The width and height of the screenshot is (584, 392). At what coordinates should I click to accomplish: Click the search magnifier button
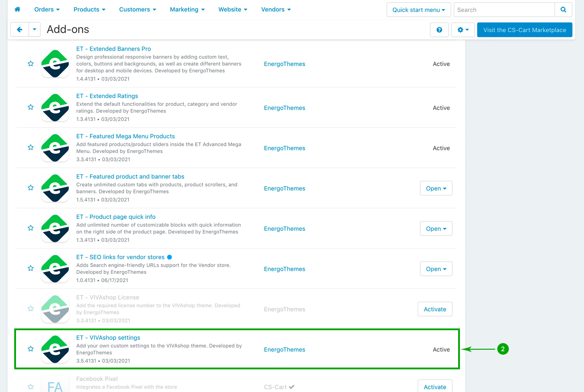coord(563,10)
